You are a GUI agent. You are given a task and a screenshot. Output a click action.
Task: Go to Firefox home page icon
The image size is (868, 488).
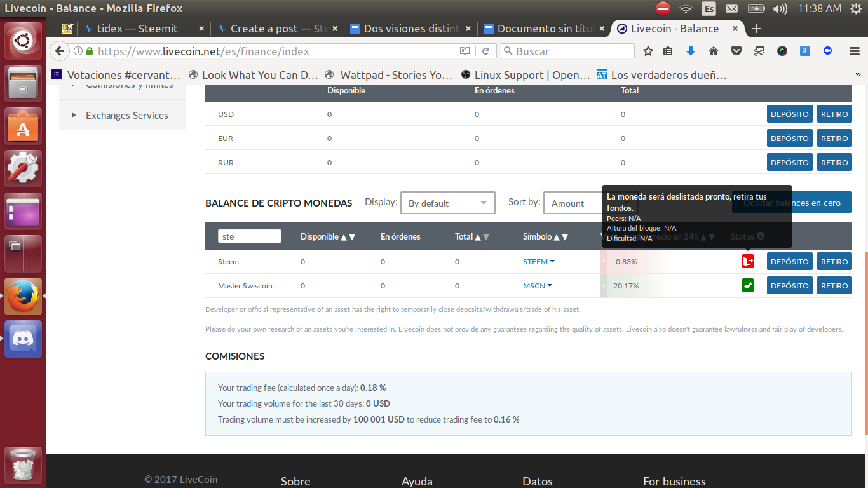tap(714, 51)
